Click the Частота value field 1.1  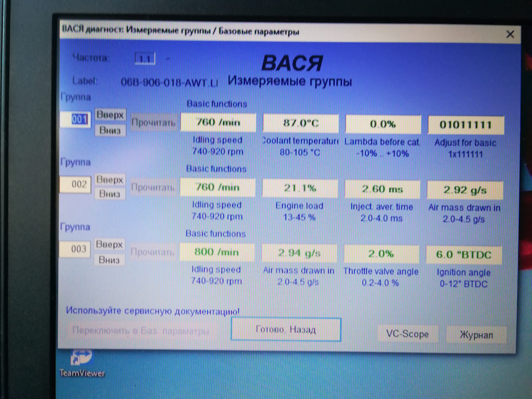coord(145,59)
